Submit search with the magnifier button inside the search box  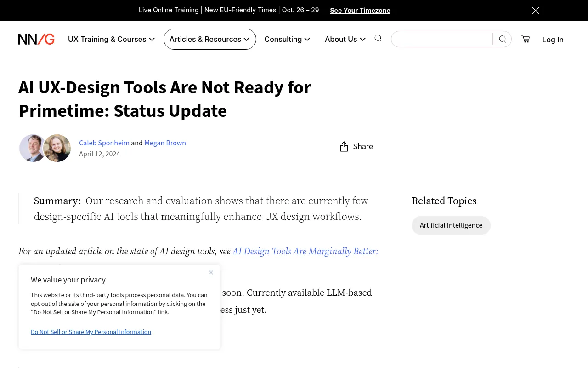coord(503,39)
